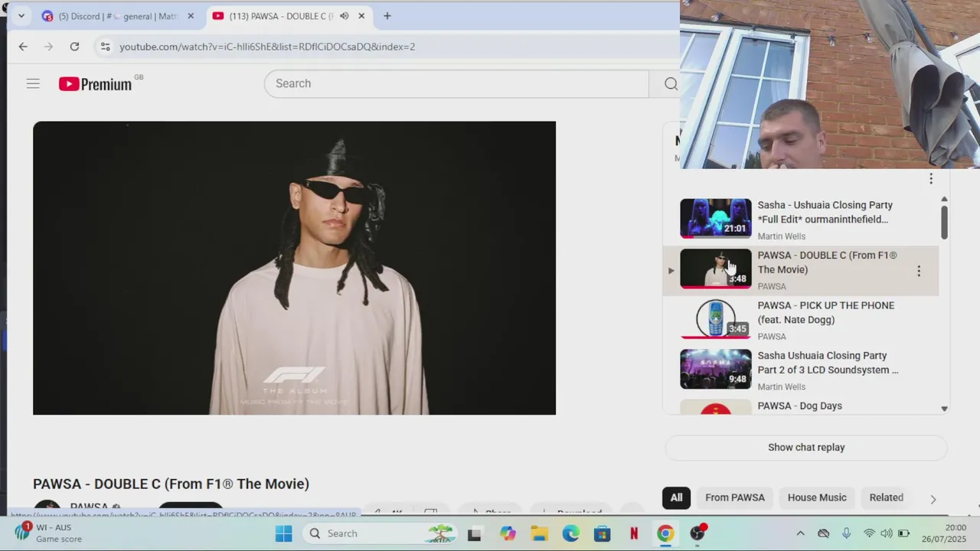Reload the page with the refresh icon
Screen dimensions: 980x551
click(74, 47)
